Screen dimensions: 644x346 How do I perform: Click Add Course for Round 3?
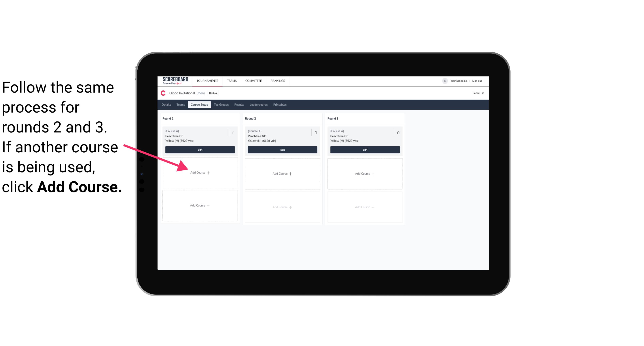pyautogui.click(x=364, y=173)
